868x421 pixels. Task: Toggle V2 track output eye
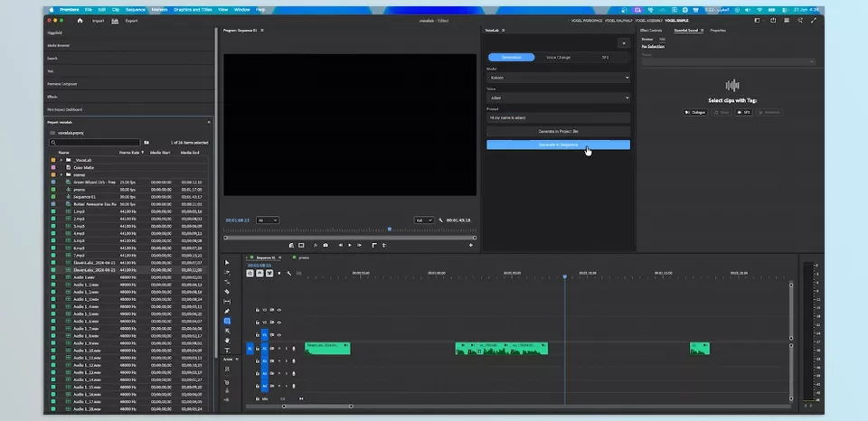point(279,323)
